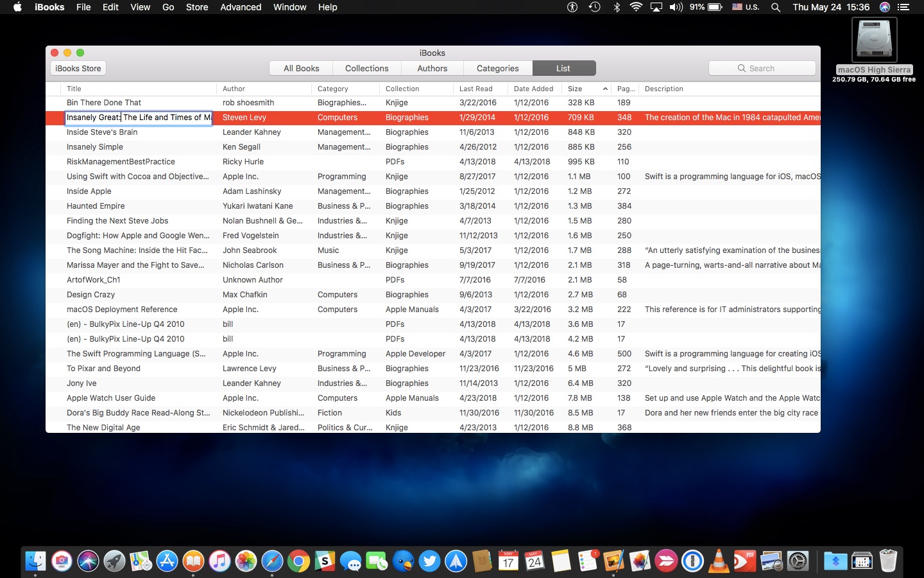Click the Spotlight magnifier in menu bar
924x578 pixels.
tap(776, 7)
